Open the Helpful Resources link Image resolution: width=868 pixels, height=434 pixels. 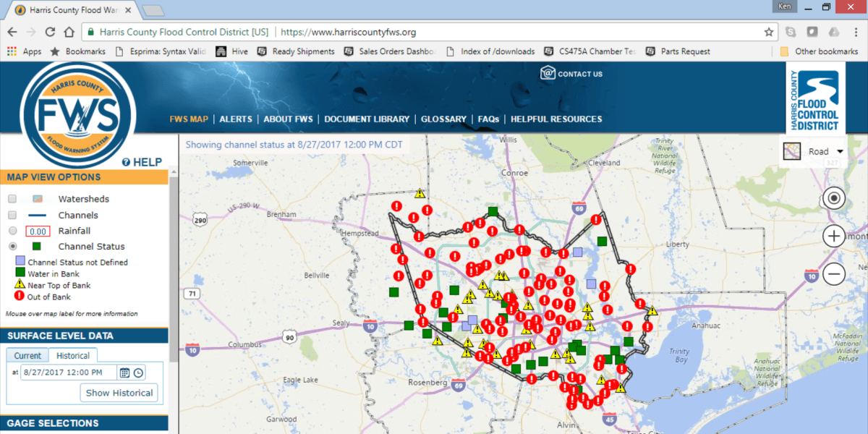pos(556,119)
